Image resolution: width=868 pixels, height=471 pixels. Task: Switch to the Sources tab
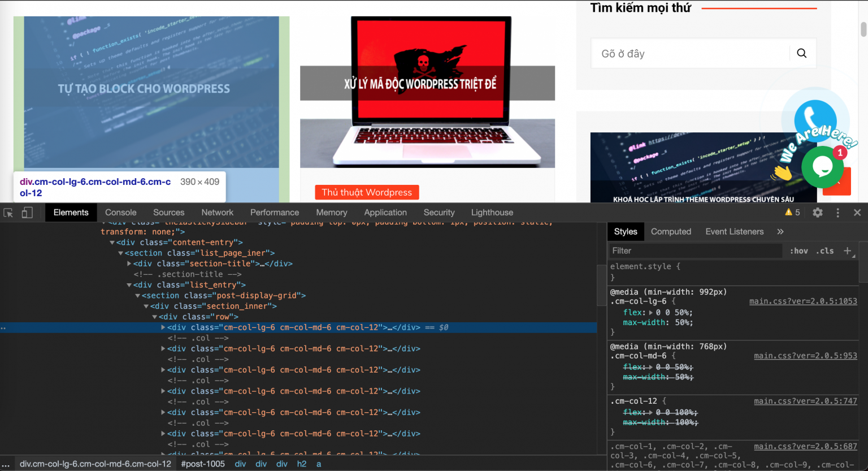pos(169,213)
